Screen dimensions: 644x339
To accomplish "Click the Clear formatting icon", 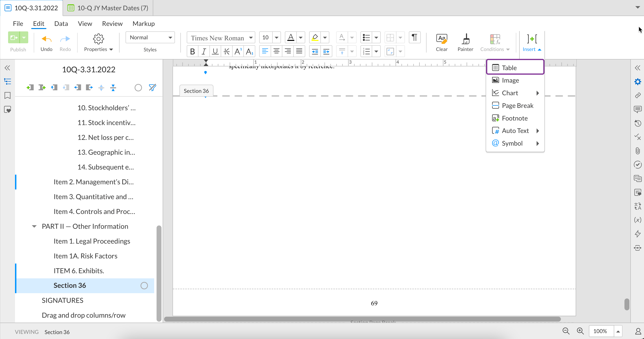I will [x=441, y=39].
